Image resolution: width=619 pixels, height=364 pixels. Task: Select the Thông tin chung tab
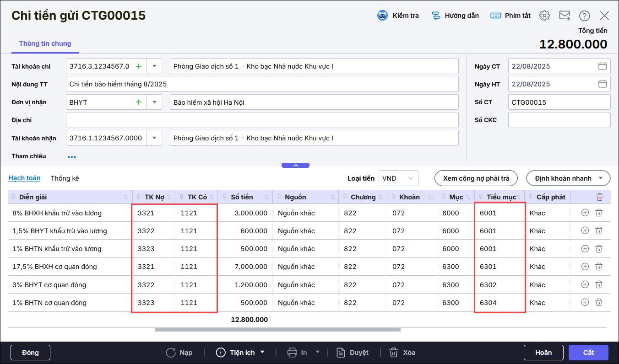click(x=45, y=43)
